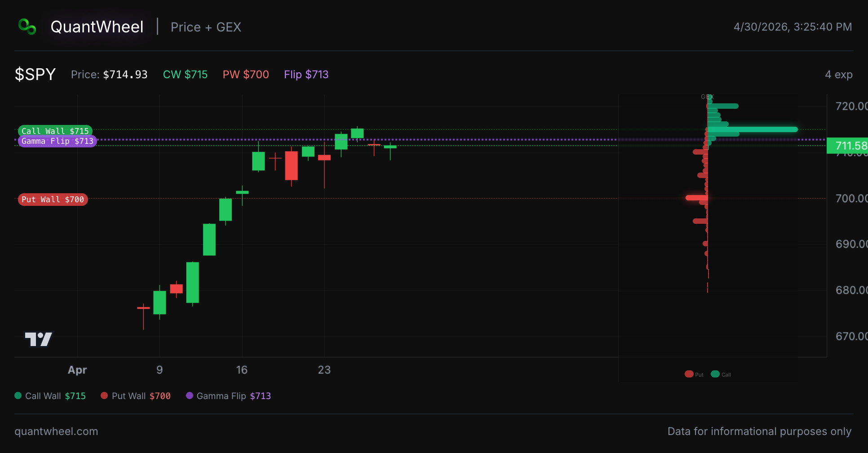Click the green GEX bar near 720

[723, 106]
